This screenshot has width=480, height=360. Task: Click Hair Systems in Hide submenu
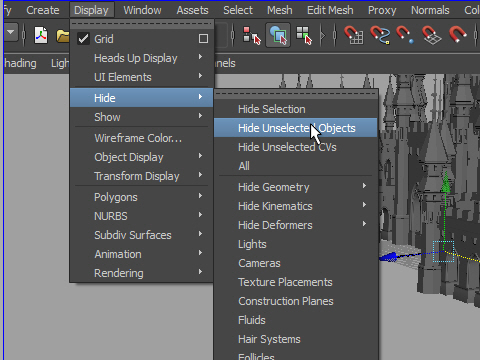pos(296,339)
